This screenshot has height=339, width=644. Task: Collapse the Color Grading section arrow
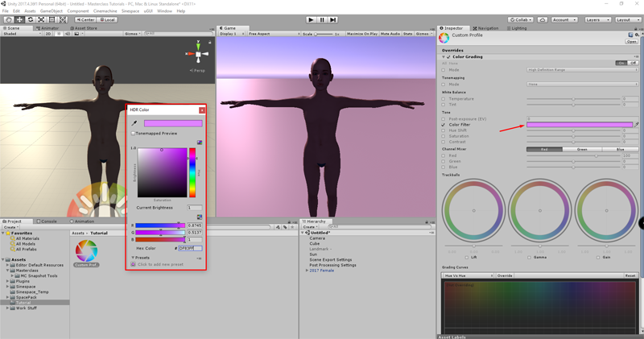tap(444, 56)
